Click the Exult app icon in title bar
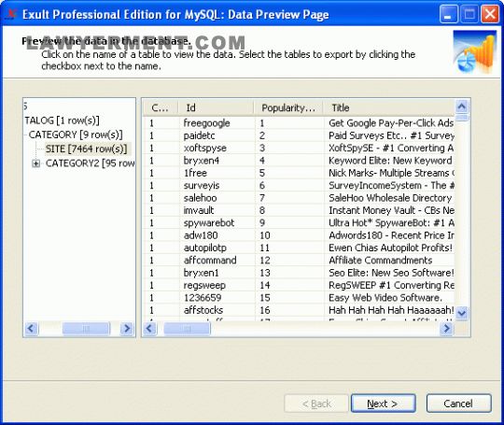This screenshot has width=504, height=425. click(x=11, y=14)
